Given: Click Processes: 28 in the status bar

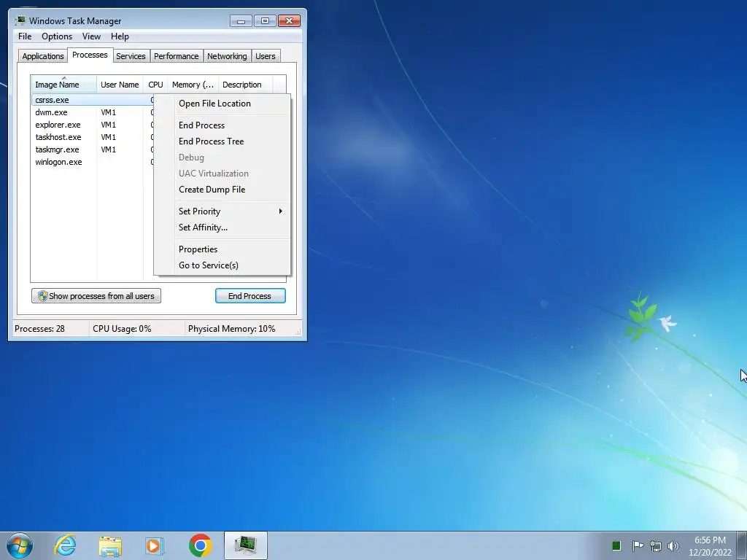Looking at the screenshot, I should [x=39, y=329].
